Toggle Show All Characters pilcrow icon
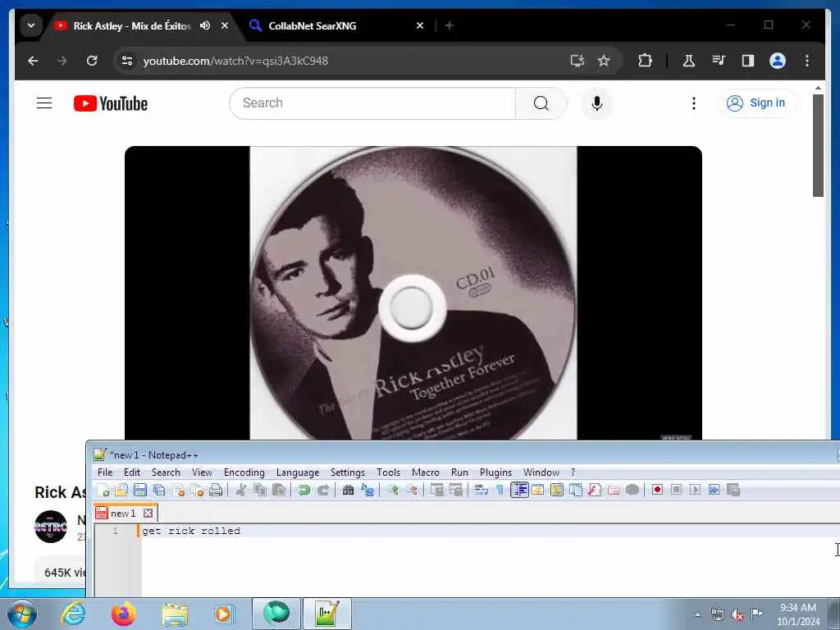The height and width of the screenshot is (630, 840). (x=500, y=490)
